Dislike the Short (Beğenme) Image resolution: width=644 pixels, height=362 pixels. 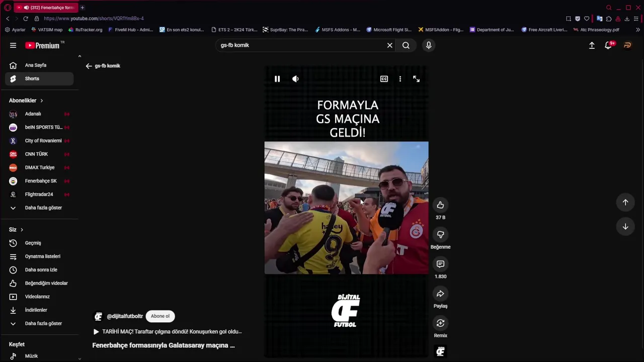(440, 234)
